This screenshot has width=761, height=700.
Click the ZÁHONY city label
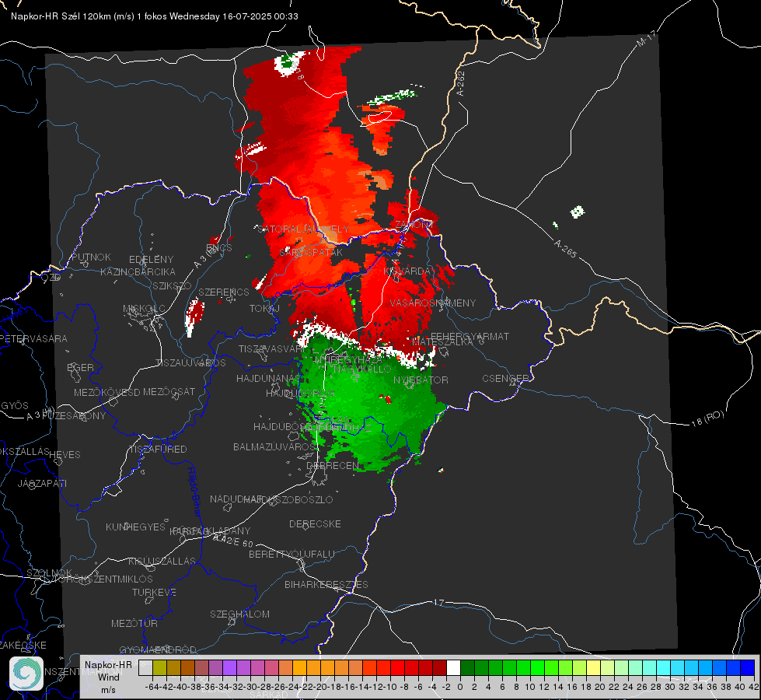414,226
